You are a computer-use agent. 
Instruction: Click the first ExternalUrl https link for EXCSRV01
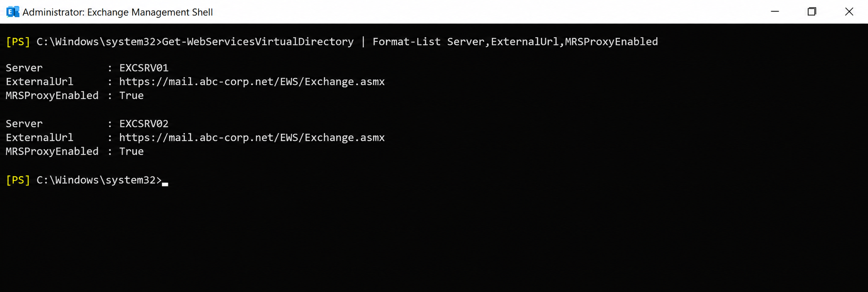pos(252,82)
